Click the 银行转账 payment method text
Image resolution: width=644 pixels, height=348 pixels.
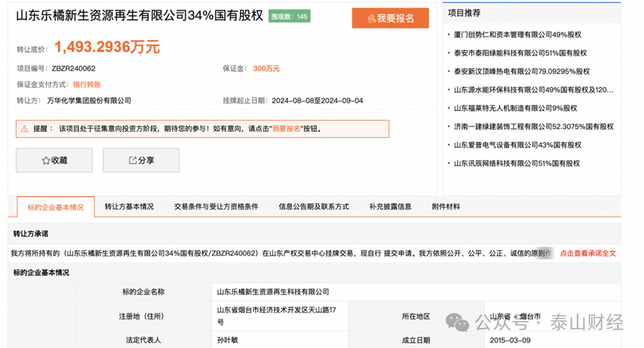pos(87,84)
